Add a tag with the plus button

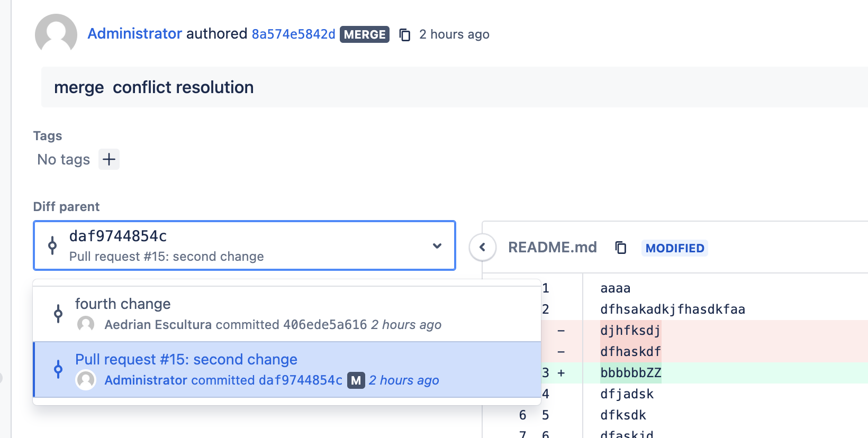click(109, 159)
